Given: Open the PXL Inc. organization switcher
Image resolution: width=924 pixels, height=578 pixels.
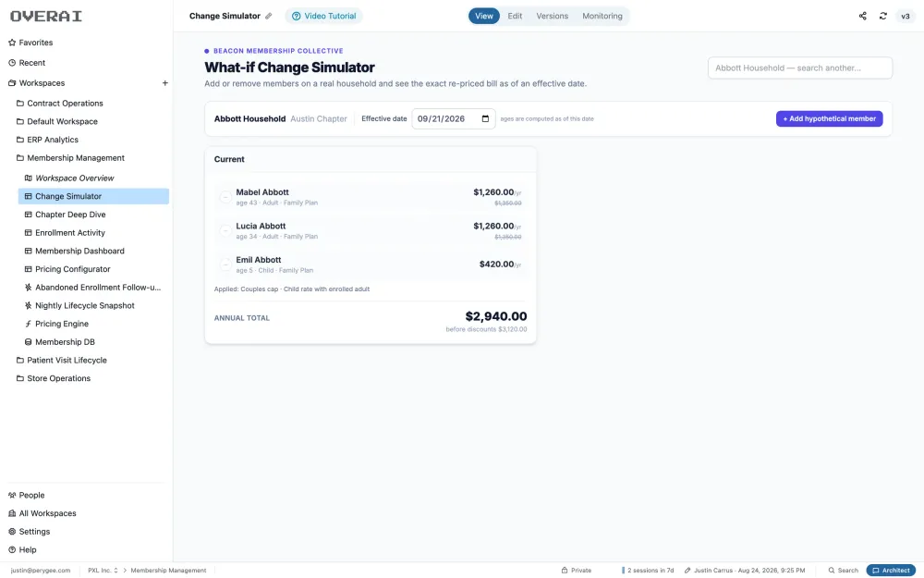Looking at the screenshot, I should 103,571.
